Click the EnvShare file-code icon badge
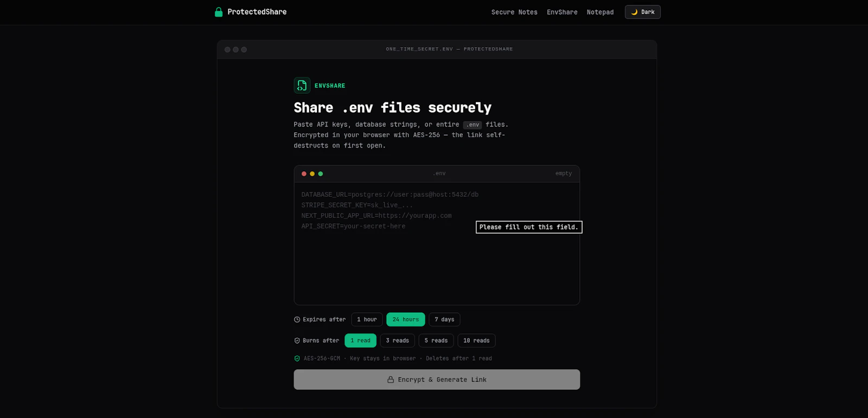Screen dimensions: 868x418 coord(302,85)
